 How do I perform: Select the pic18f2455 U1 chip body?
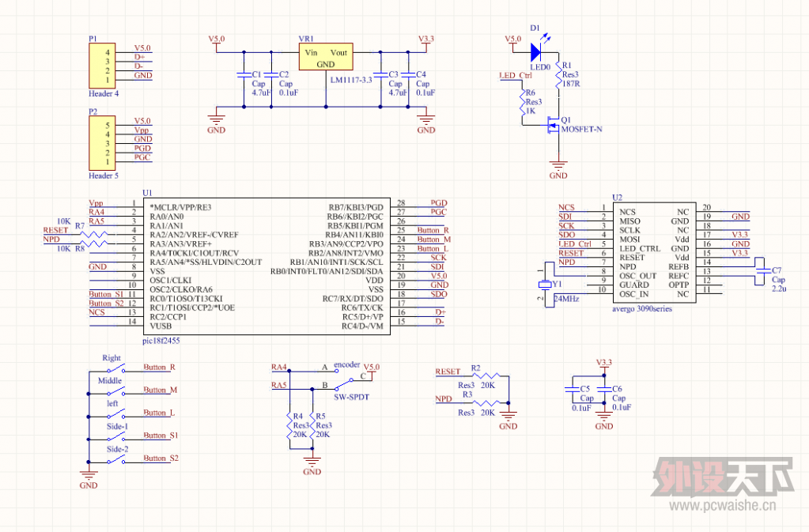[x=267, y=266]
